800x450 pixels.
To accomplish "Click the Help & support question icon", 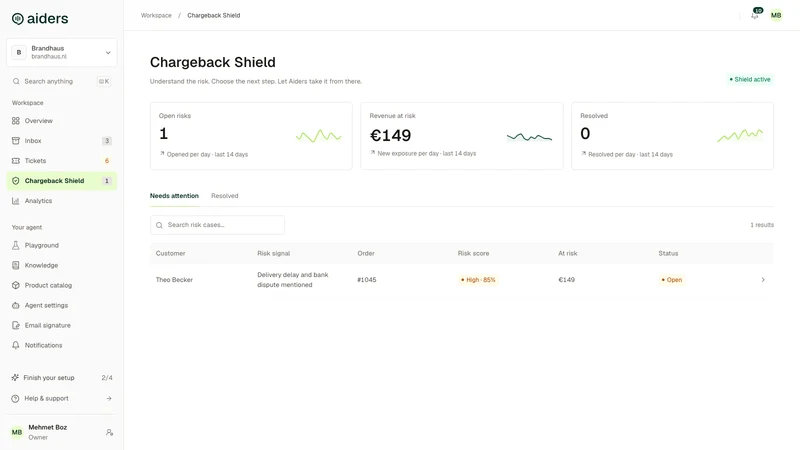I will point(15,398).
